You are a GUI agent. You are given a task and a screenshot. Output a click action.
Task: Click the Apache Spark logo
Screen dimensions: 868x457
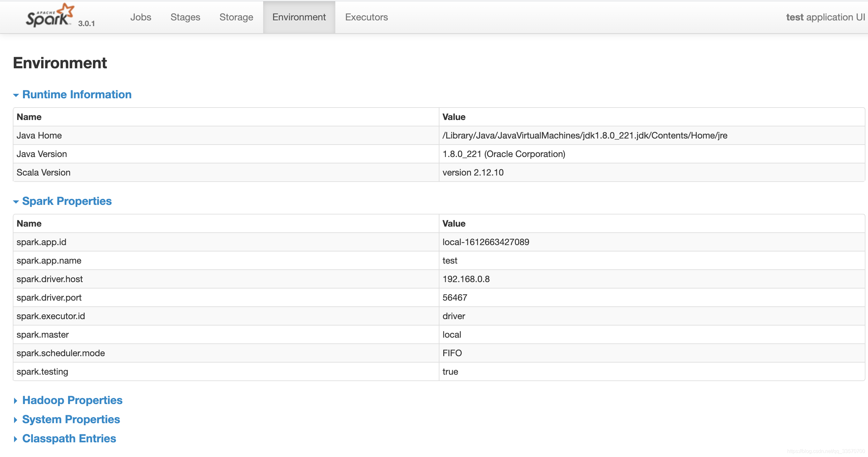(50, 16)
